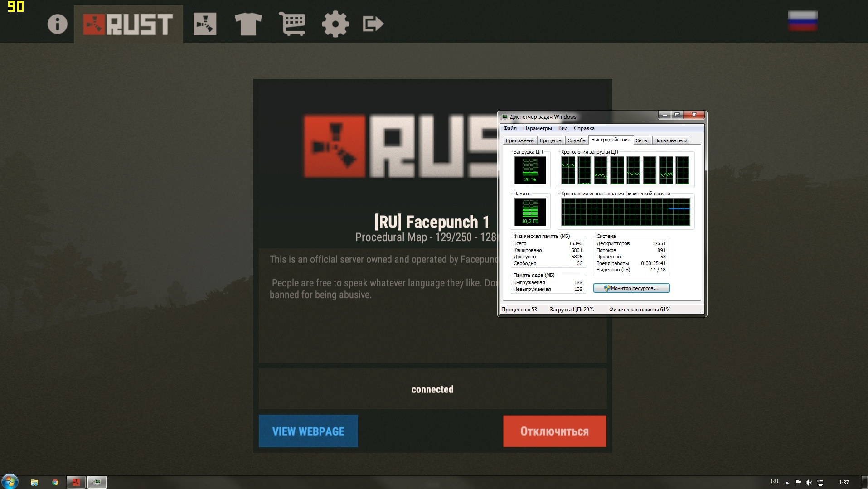Click the VIEW WEBPAGE button
Image resolution: width=868 pixels, height=489 pixels.
point(308,431)
